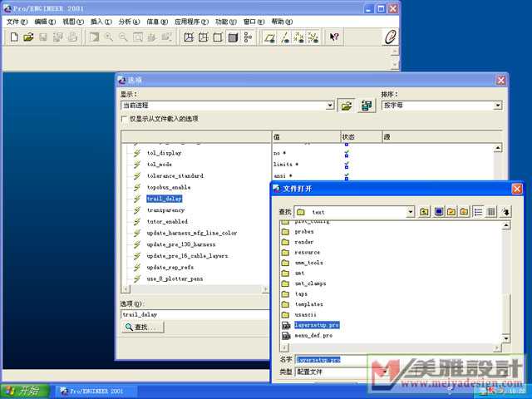Viewport: 532px width, 399px height.
Task: Open the 信息 menu
Action: (157, 22)
